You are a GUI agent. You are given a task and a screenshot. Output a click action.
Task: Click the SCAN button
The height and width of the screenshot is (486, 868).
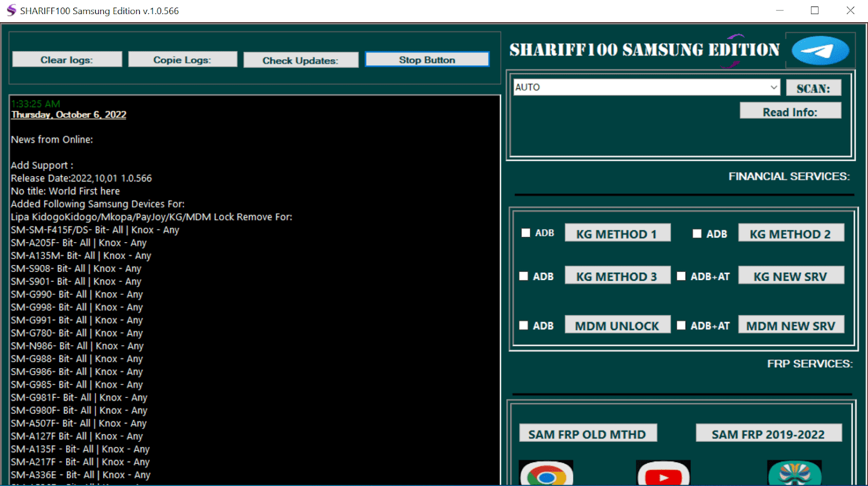[813, 88]
